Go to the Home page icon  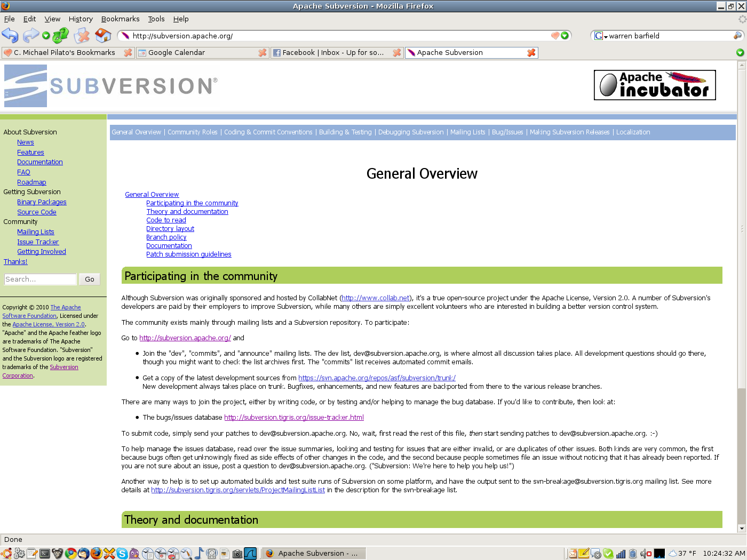pyautogui.click(x=103, y=35)
